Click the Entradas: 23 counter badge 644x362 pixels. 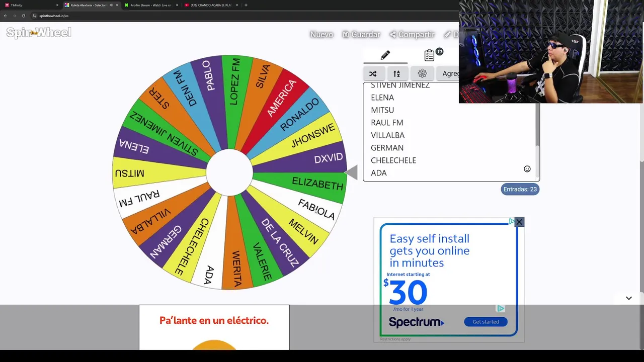(520, 189)
